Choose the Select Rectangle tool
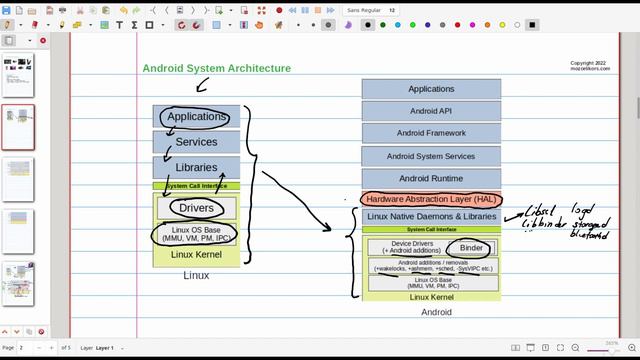Viewport: 640px width, 360px height. point(216,25)
